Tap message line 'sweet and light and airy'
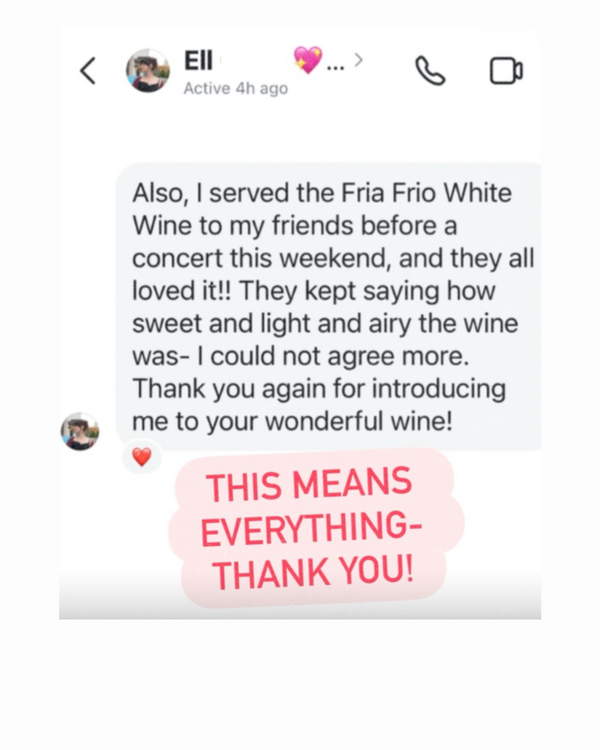 [272, 324]
